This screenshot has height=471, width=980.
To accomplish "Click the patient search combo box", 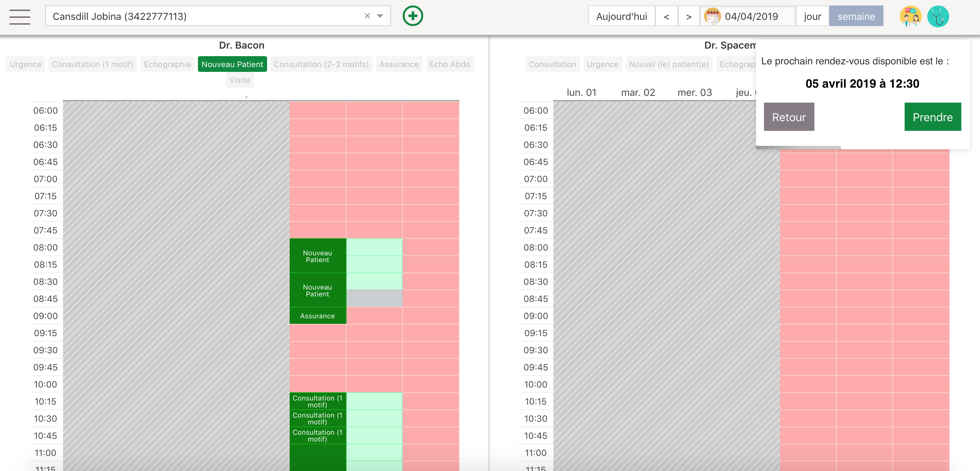I will coord(218,16).
